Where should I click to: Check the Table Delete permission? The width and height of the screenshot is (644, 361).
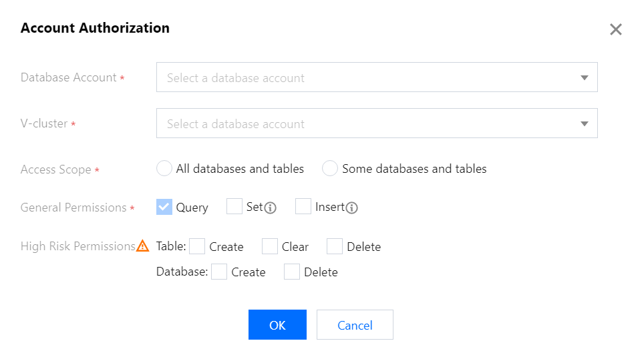(335, 247)
